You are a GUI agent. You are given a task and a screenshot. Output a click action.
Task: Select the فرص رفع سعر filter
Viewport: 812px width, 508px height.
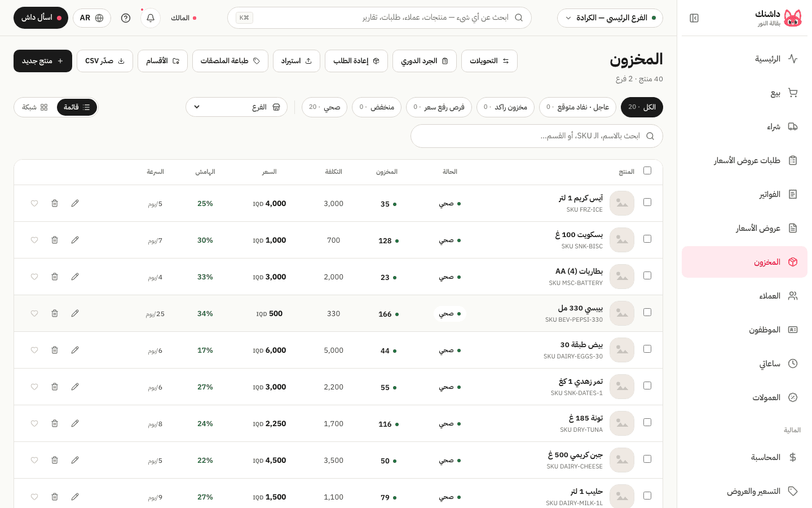tap(439, 107)
